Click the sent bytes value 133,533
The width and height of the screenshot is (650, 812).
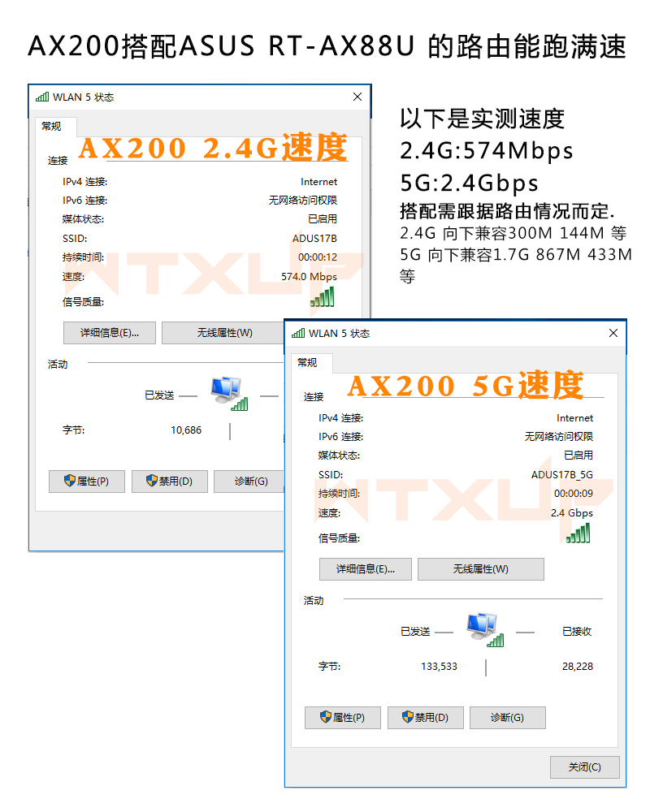tap(439, 667)
